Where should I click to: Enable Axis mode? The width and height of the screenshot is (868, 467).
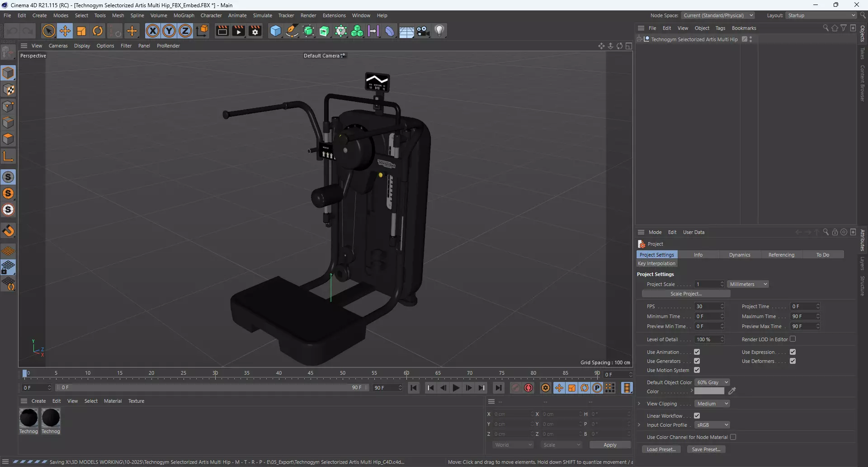pyautogui.click(x=8, y=157)
